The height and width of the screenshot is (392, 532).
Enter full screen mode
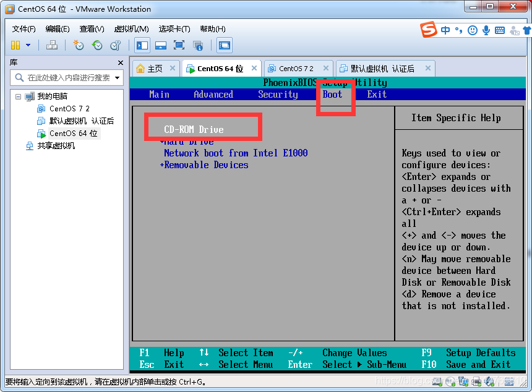(x=179, y=45)
